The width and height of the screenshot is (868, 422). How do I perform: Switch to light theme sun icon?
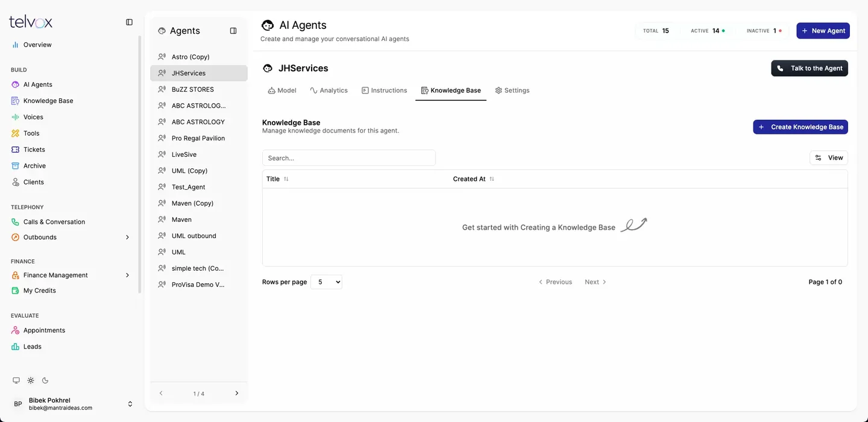point(31,380)
